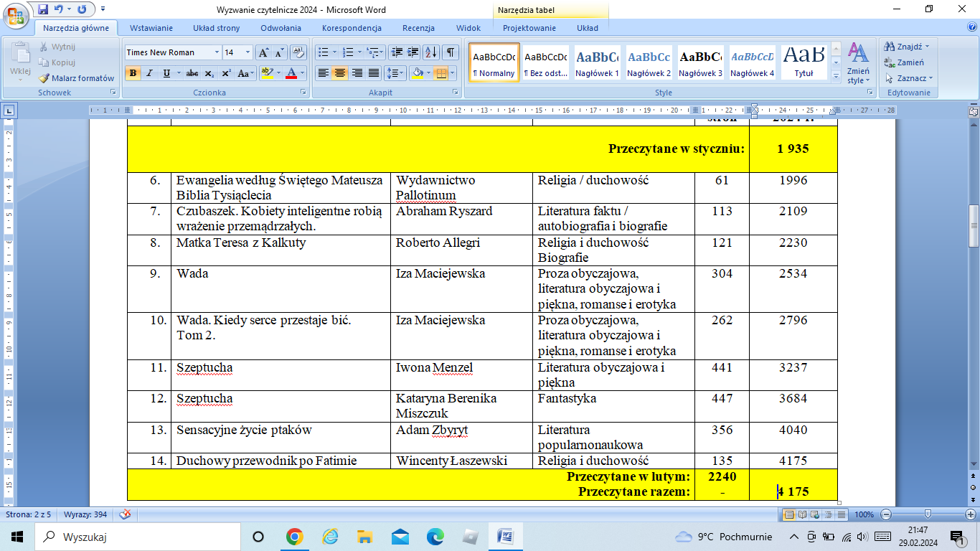Justify the paragraph text
This screenshot has width=980, height=551.
click(x=373, y=73)
